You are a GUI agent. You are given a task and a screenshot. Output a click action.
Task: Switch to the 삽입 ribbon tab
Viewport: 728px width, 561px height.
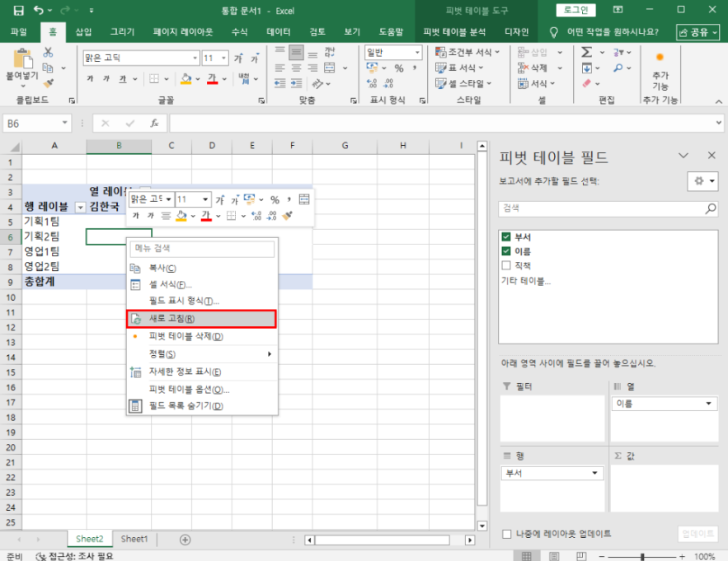tap(83, 32)
